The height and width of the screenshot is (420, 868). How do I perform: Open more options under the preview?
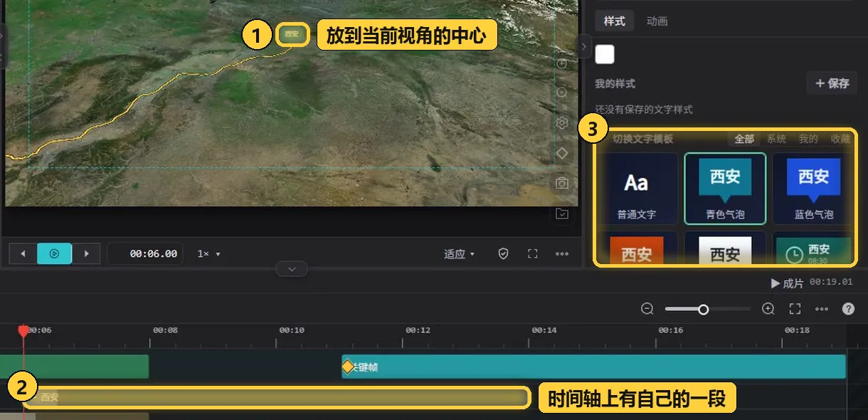point(562,253)
